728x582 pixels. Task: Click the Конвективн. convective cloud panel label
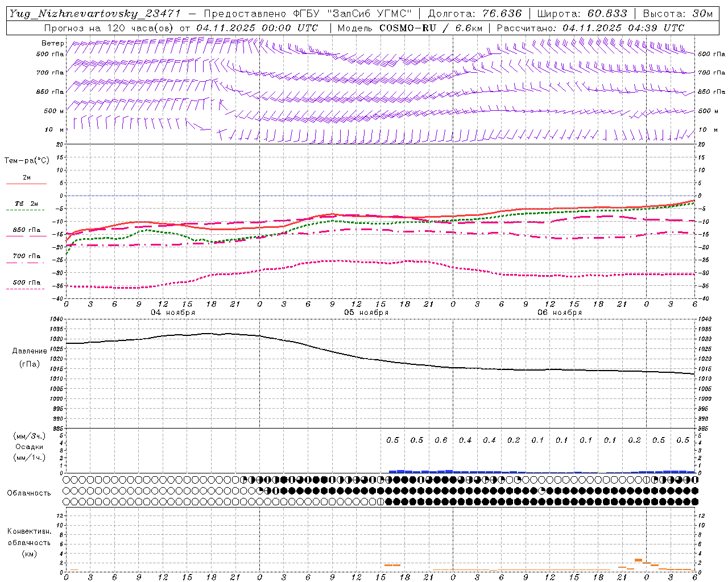tap(29, 531)
